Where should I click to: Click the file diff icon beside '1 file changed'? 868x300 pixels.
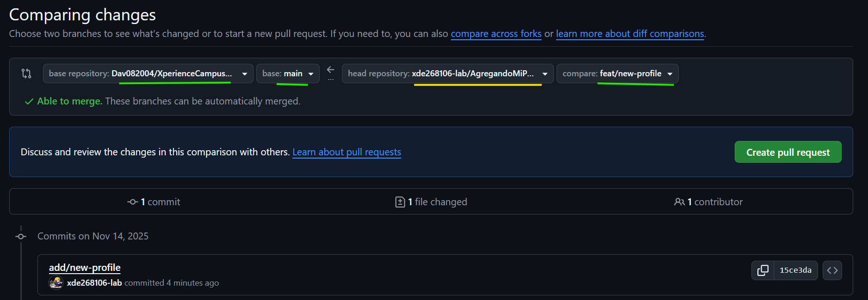[400, 202]
